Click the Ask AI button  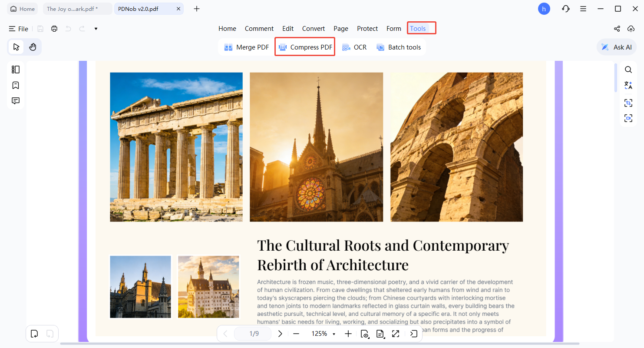pyautogui.click(x=616, y=46)
